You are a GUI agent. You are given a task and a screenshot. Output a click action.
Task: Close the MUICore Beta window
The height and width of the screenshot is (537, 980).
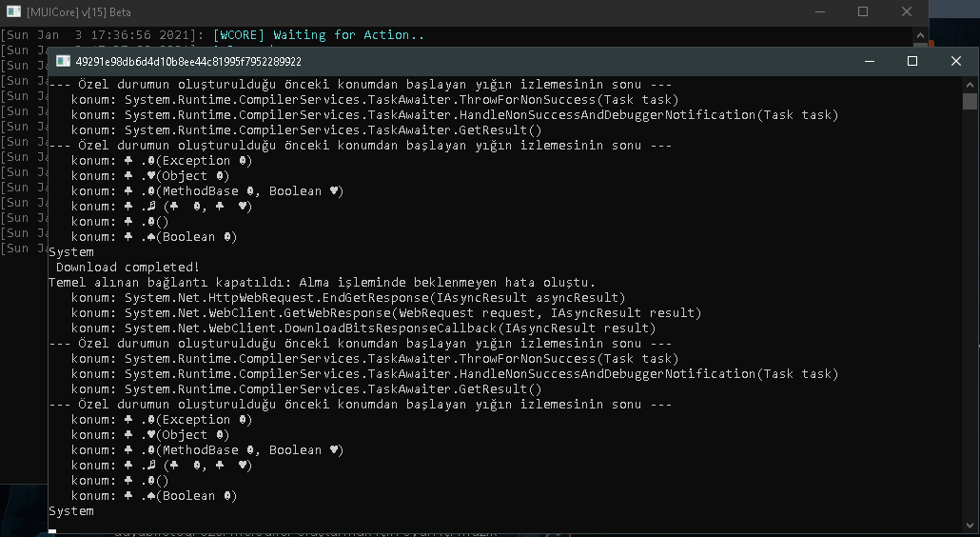[x=906, y=11]
